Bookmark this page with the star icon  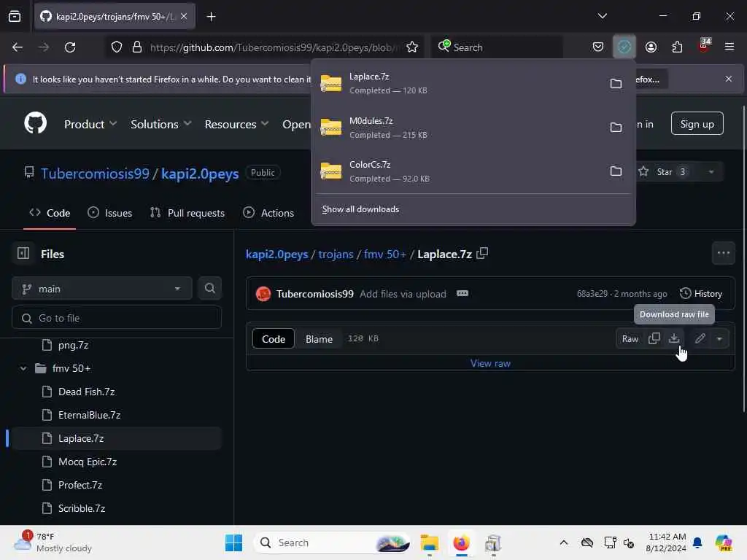[x=412, y=47]
